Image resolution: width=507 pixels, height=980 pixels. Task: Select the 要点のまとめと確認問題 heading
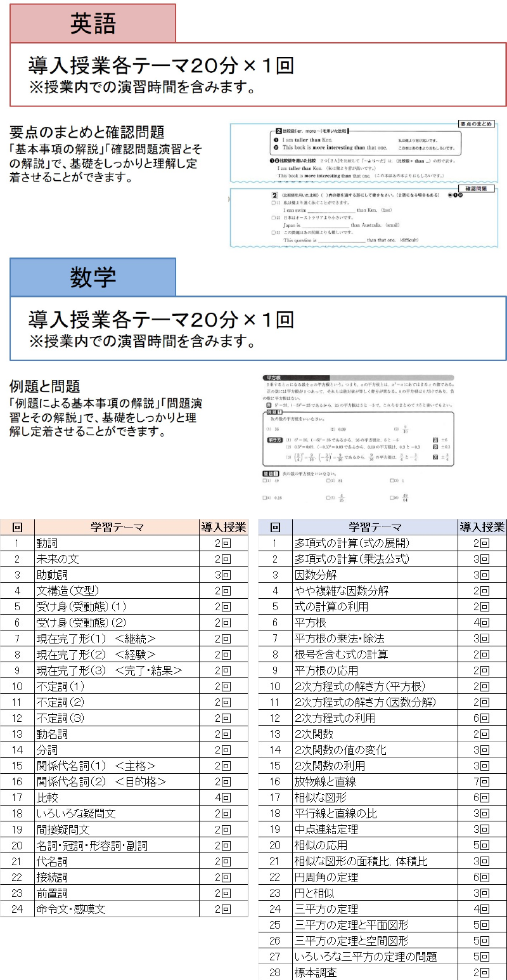click(87, 132)
